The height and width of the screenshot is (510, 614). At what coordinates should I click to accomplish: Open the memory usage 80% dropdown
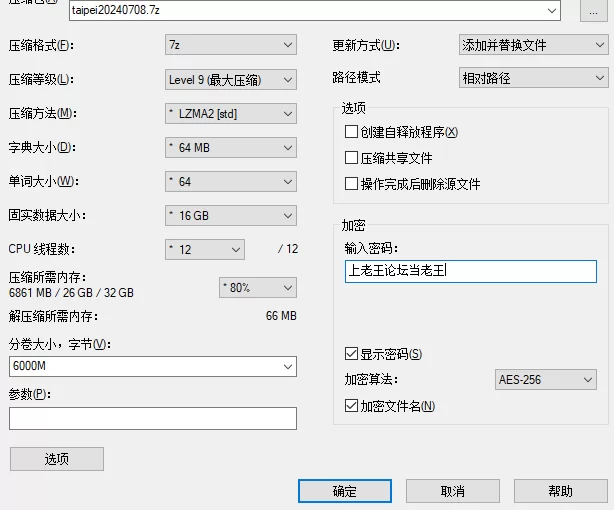pyautogui.click(x=258, y=288)
